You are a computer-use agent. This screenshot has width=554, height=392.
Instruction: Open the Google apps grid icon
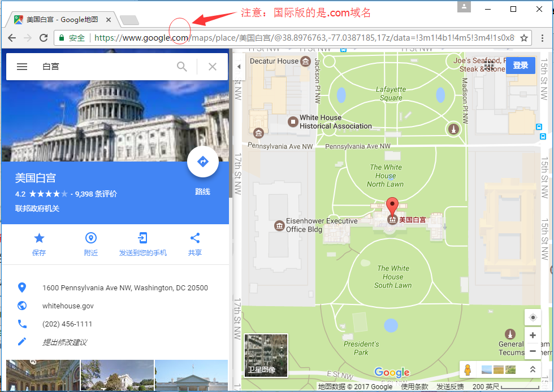click(490, 66)
